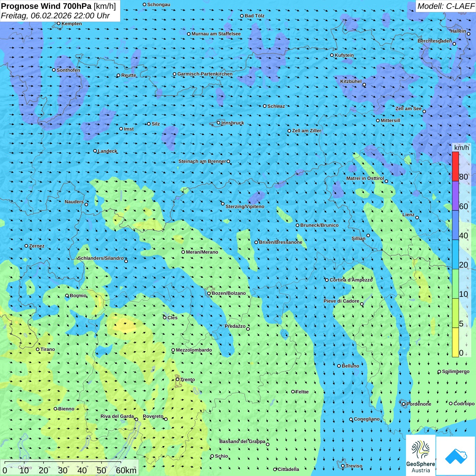
Task: Click the '60km' scale bar label
Action: (x=126, y=471)
